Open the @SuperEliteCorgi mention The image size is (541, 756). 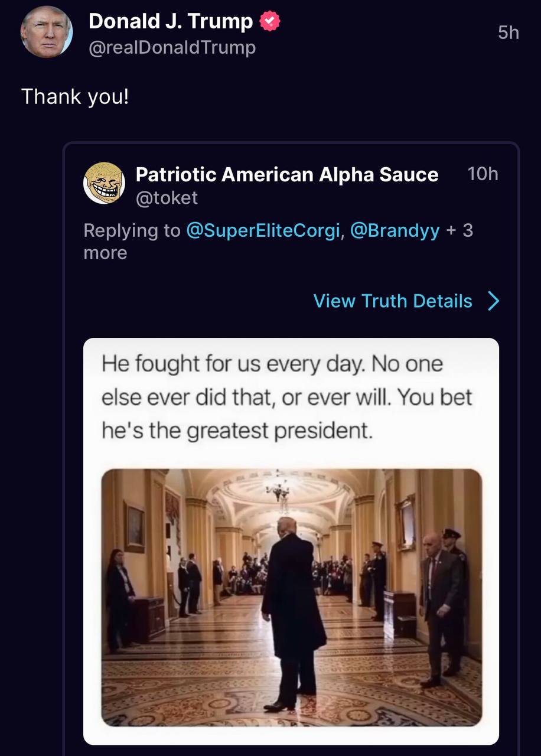[x=263, y=230]
